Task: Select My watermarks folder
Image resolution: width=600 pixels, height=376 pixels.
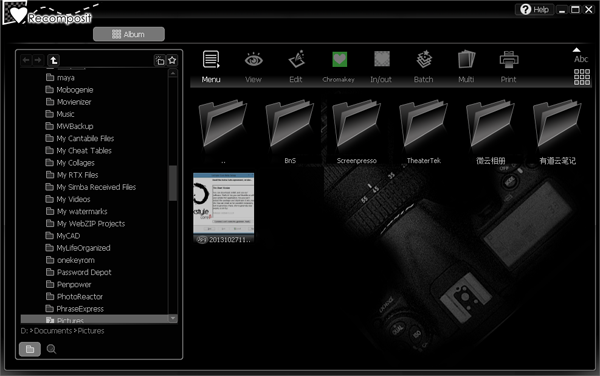Action: (77, 212)
